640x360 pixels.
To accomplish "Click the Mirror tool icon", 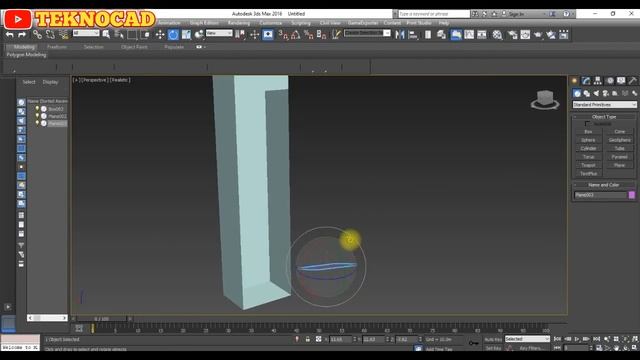I will pos(400,35).
